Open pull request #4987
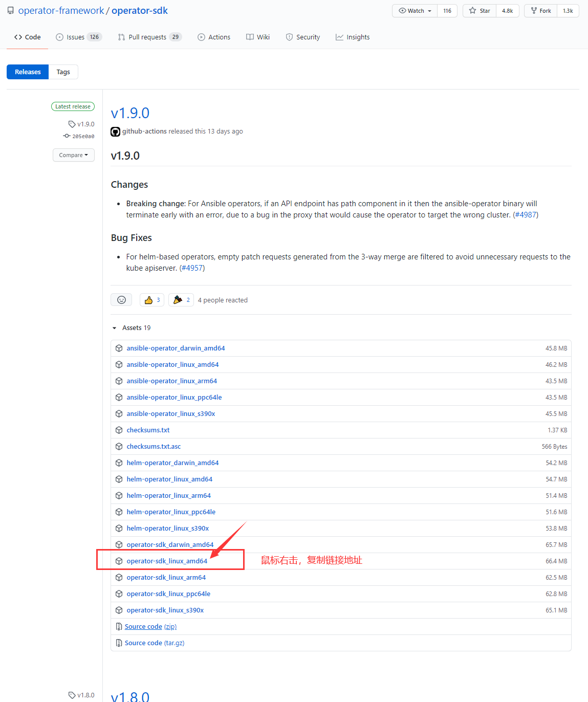Viewport: 588px width, 702px height. (x=526, y=215)
